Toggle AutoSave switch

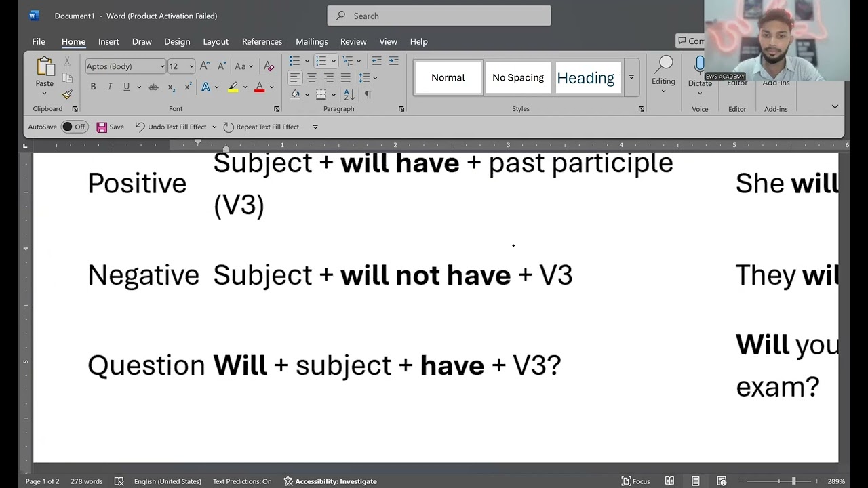tap(74, 127)
